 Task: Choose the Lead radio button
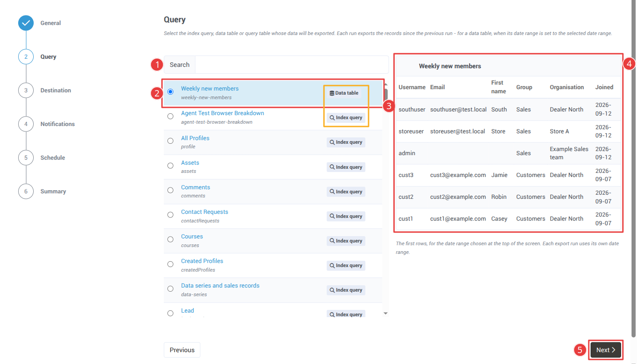click(170, 313)
